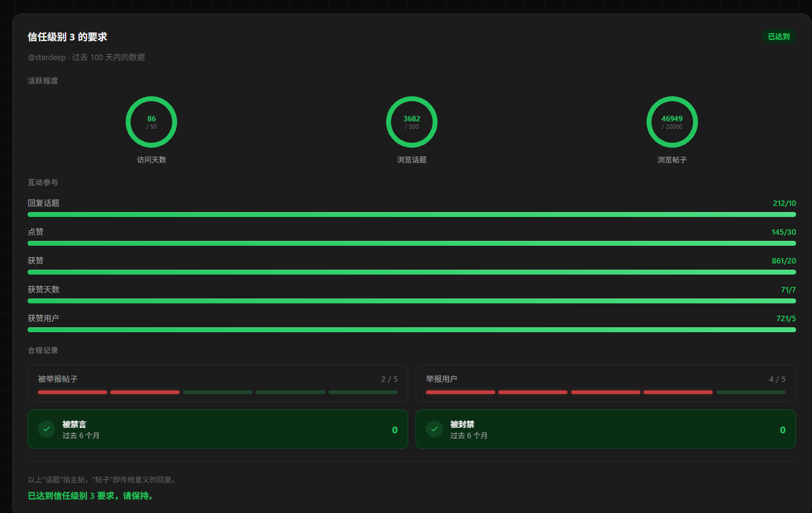Click the 获赞用户 progress bar
812x513 pixels.
[x=412, y=330]
